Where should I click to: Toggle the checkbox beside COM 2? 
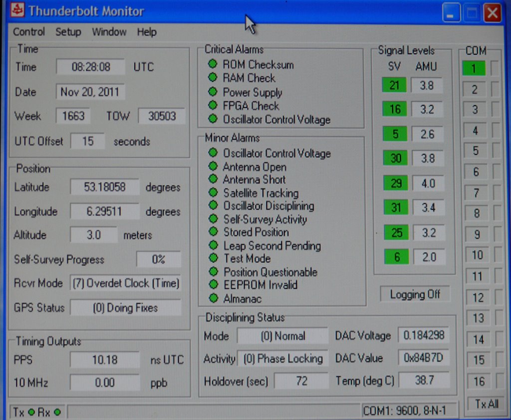(496, 89)
